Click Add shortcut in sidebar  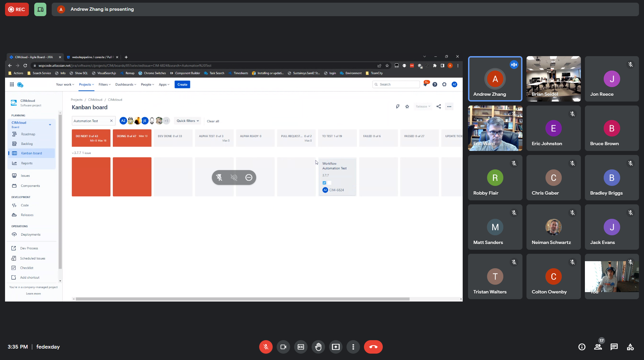click(x=30, y=278)
